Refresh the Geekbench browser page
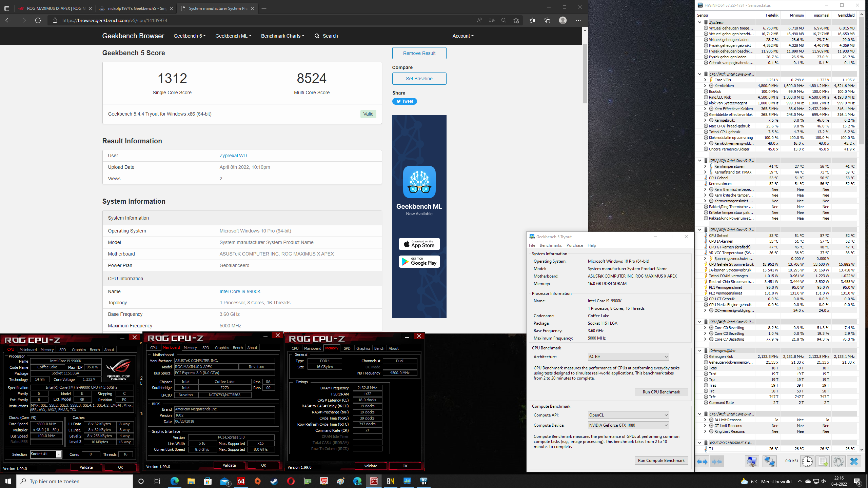This screenshot has width=868, height=488. point(38,20)
